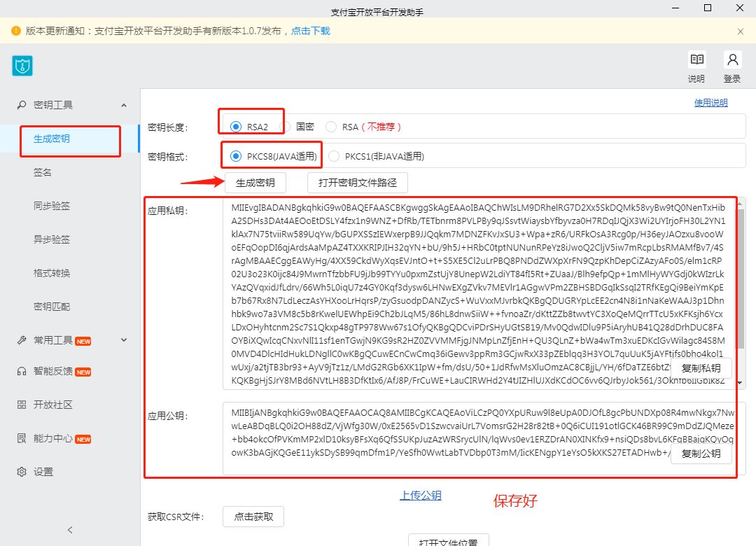The image size is (756, 546).
Task: Click the orange notification warning icon
Action: (x=16, y=31)
